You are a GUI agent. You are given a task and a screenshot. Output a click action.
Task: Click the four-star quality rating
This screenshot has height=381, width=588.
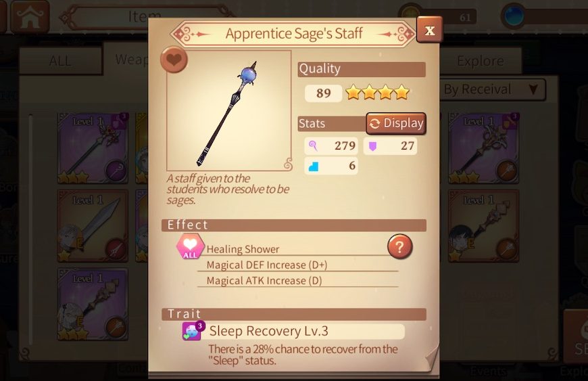click(377, 92)
